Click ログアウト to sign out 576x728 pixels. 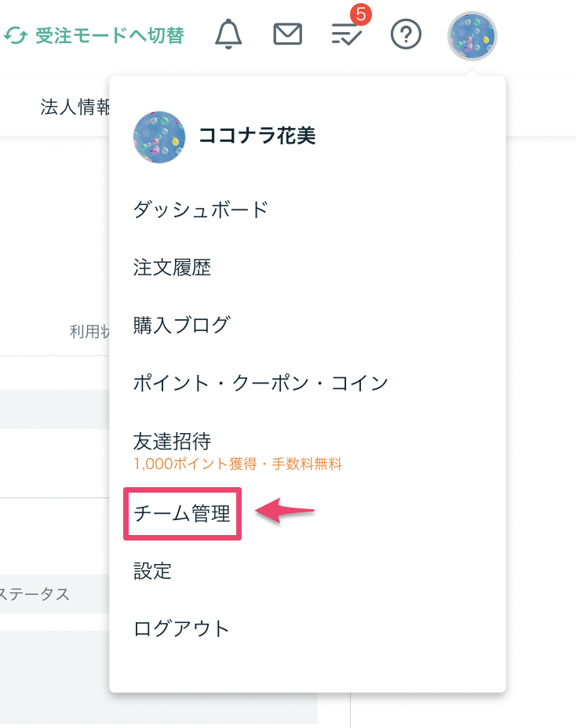(181, 629)
